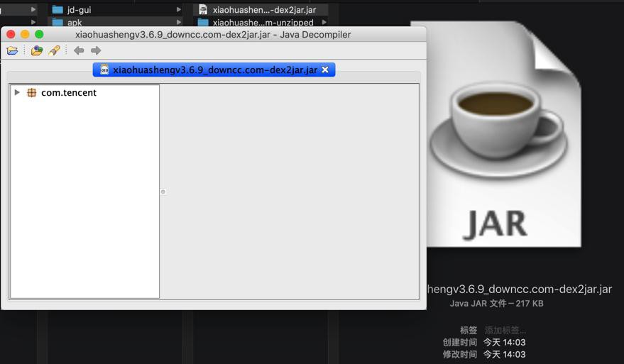Click the Open Type icon in toolbar
This screenshot has width=624, height=364.
37,50
